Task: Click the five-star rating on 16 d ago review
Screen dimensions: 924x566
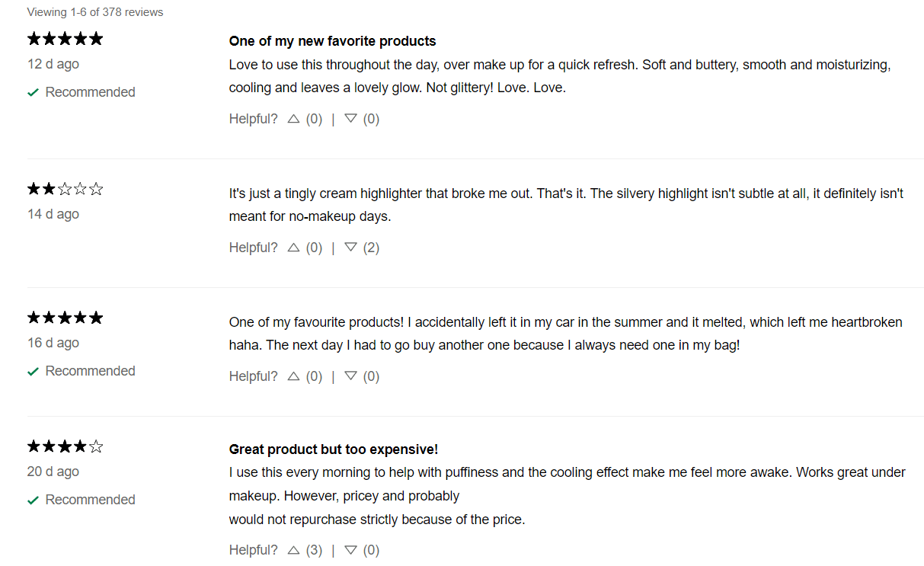Action: [x=65, y=318]
